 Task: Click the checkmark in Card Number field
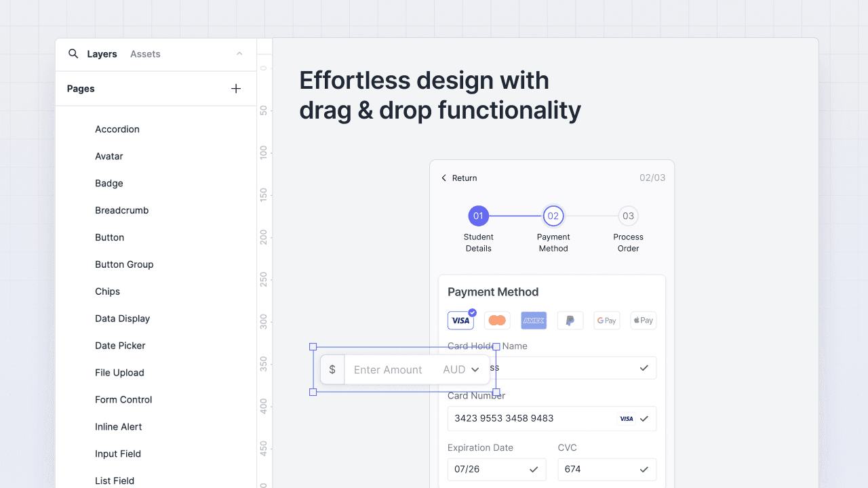tap(644, 419)
